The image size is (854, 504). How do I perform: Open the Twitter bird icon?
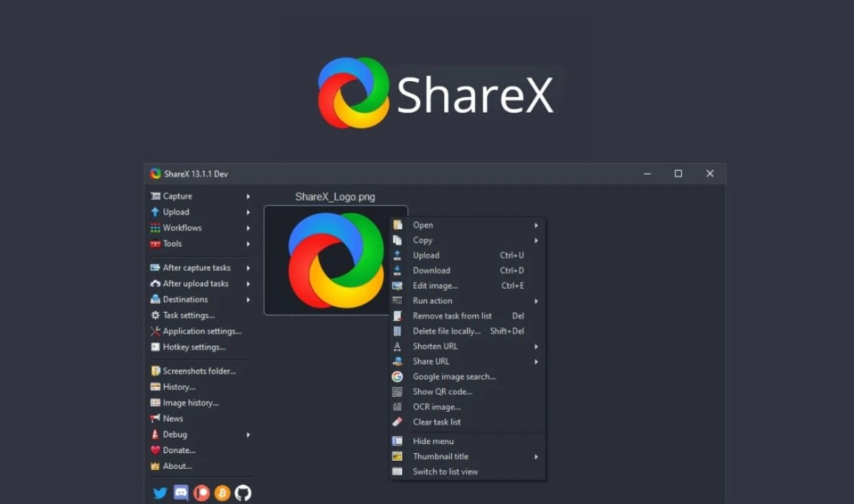click(x=160, y=493)
